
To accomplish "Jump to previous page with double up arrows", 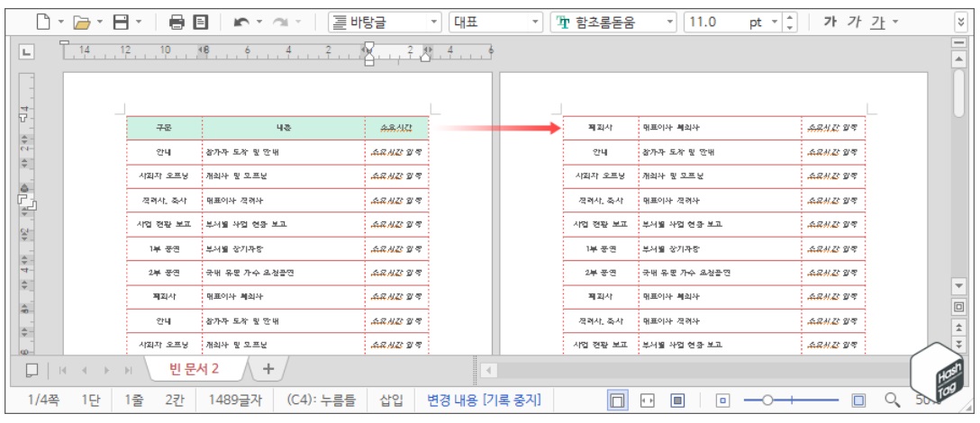I will coord(958,327).
